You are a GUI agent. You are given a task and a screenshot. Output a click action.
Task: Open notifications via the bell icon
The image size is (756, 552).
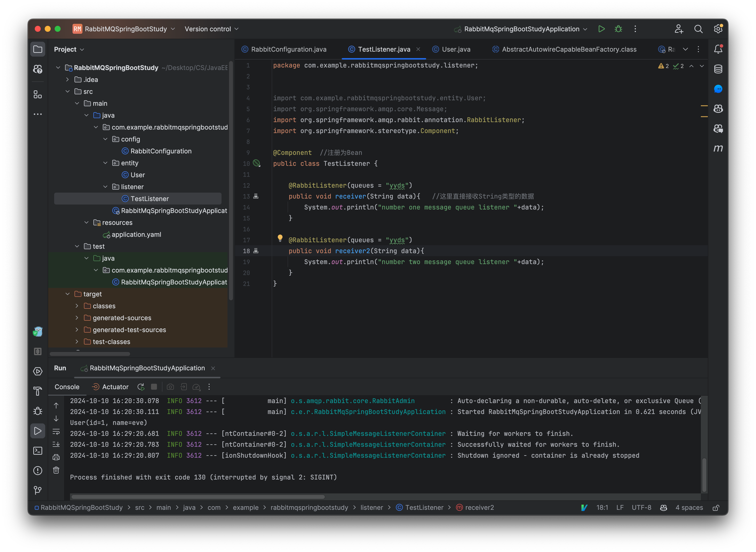(718, 49)
